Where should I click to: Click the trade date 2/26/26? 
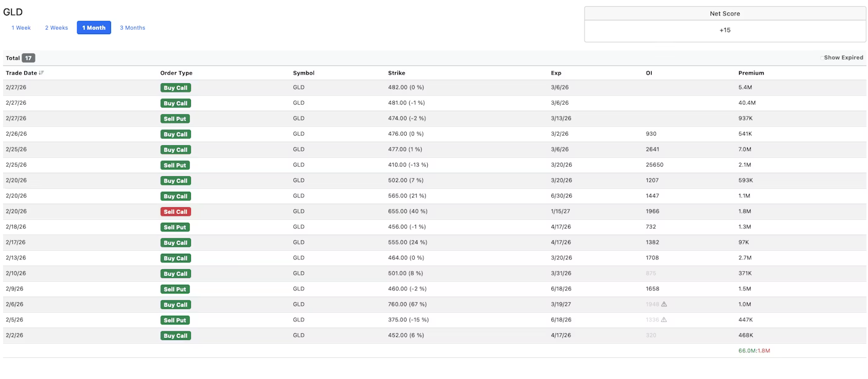tap(16, 134)
